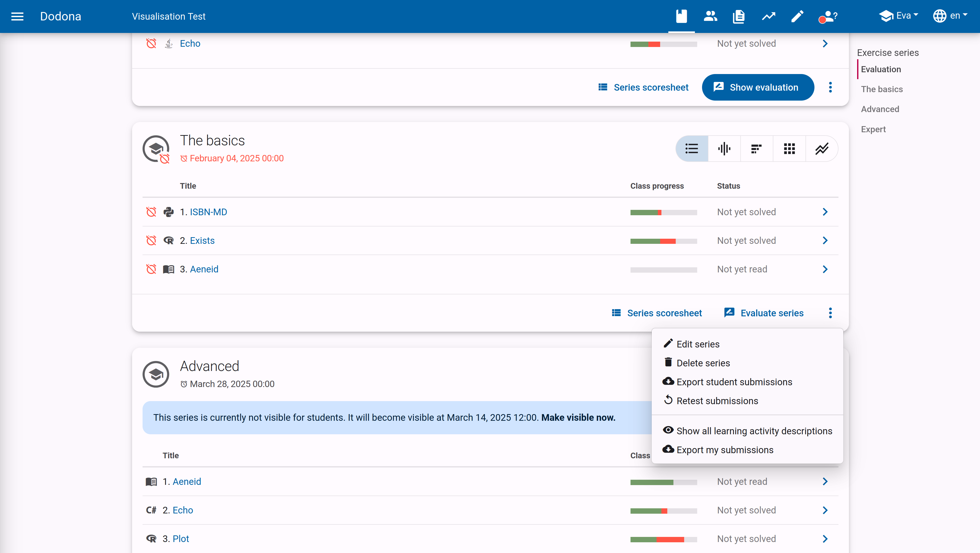Screen dimensions: 980x553
Task: Switch The basics series to violin plot view
Action: tap(724, 149)
